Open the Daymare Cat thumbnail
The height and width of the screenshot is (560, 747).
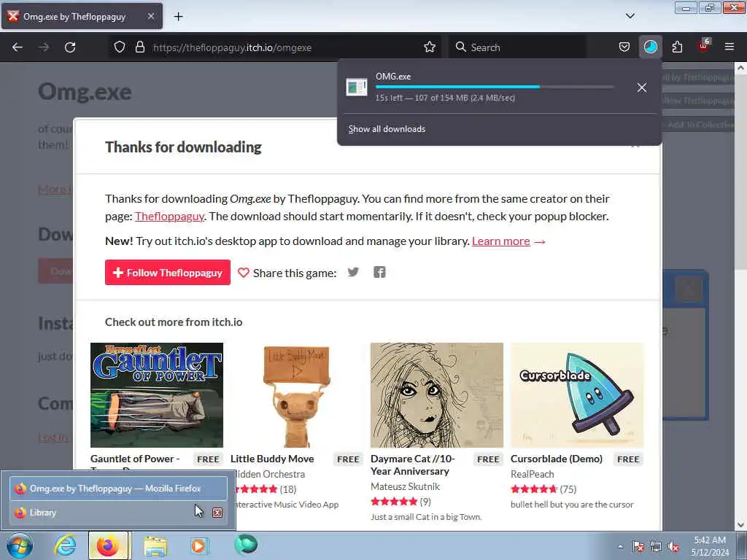437,394
